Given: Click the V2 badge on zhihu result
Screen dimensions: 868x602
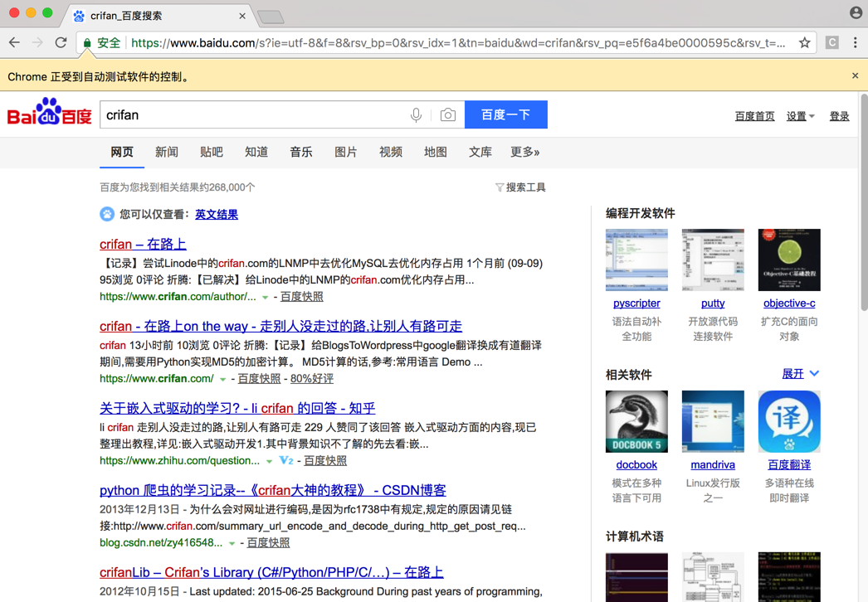Looking at the screenshot, I should tap(286, 460).
